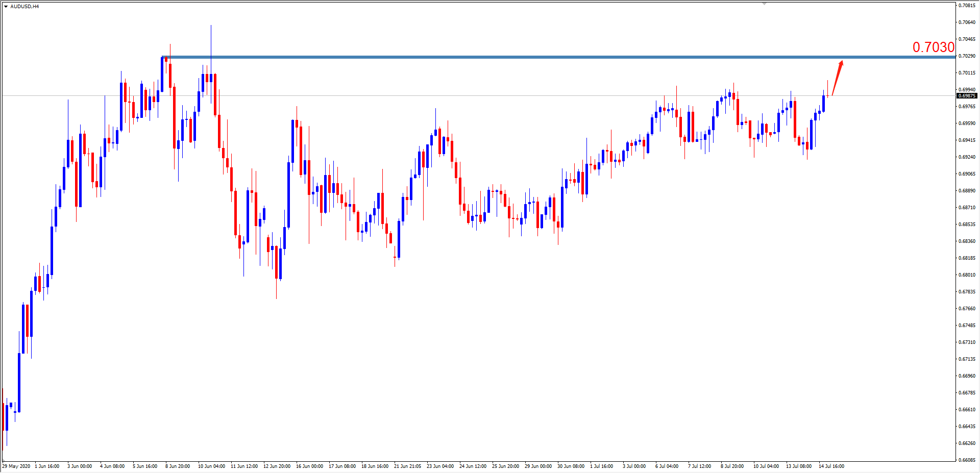Click the 14 Jul 16:00 time label
Screen dimensions: 980x473
point(831,466)
